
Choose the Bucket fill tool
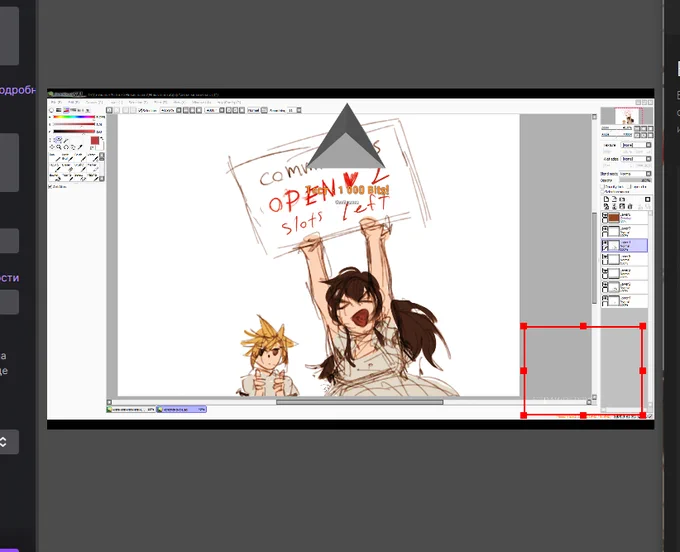point(55,179)
